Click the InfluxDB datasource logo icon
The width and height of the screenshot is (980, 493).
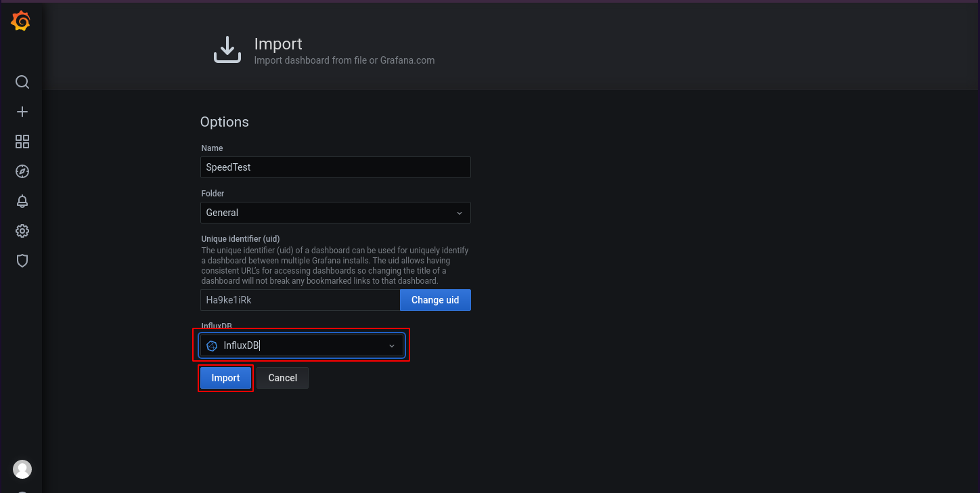pos(212,346)
